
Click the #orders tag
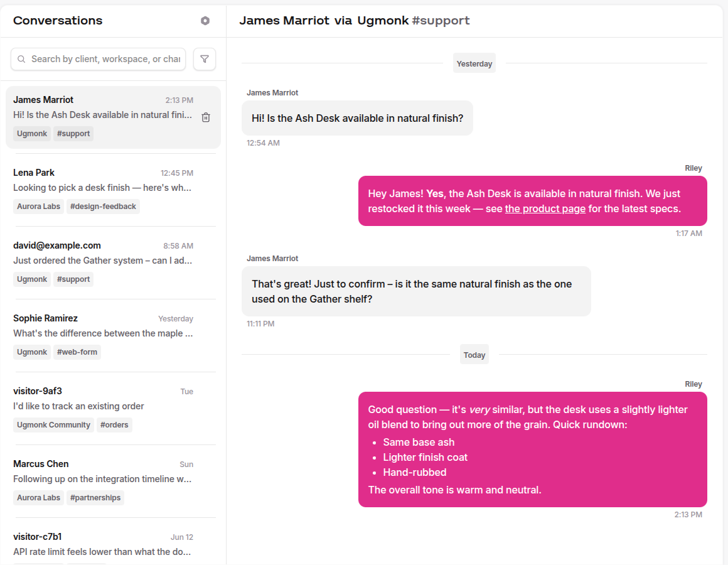click(x=114, y=425)
